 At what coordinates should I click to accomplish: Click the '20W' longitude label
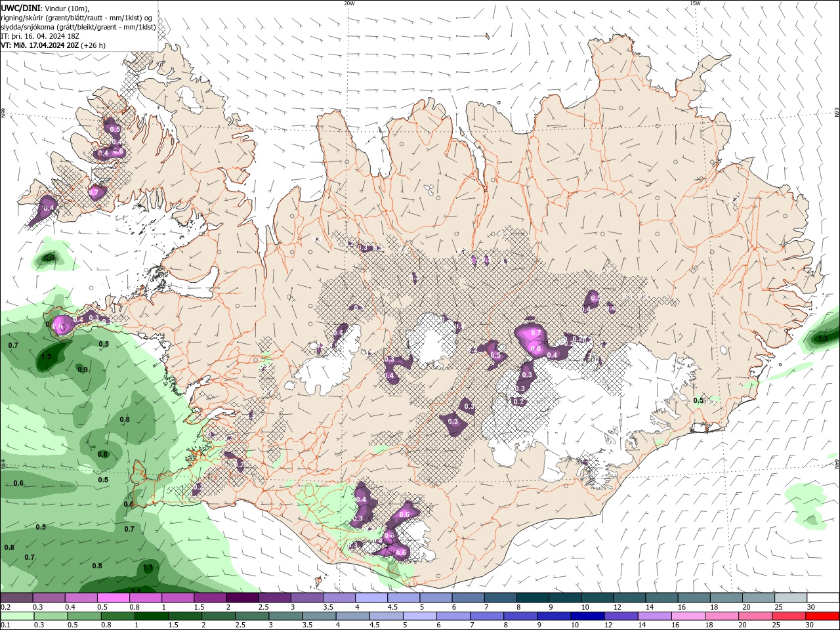point(349,3)
